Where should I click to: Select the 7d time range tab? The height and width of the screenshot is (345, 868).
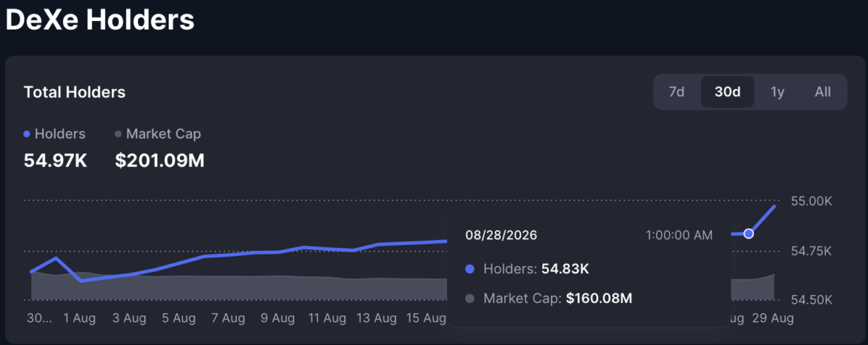[676, 92]
